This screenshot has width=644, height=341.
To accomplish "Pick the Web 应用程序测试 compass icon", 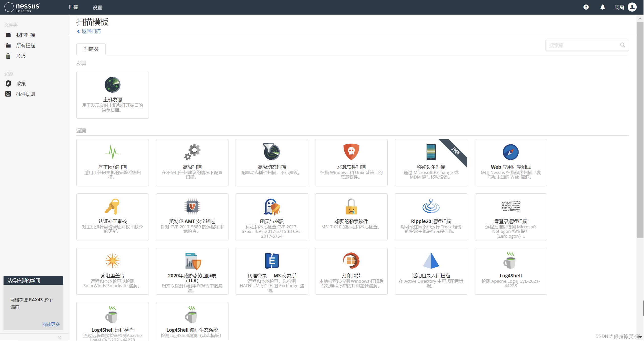I will 510,152.
